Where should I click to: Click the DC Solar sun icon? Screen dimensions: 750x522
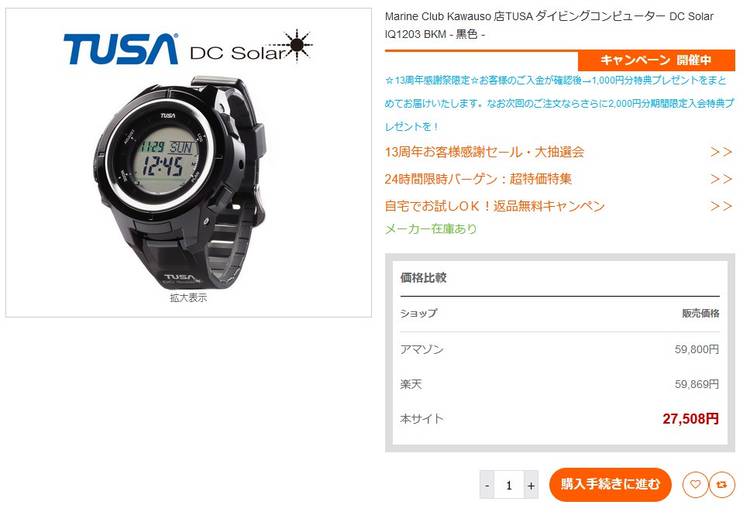(297, 45)
